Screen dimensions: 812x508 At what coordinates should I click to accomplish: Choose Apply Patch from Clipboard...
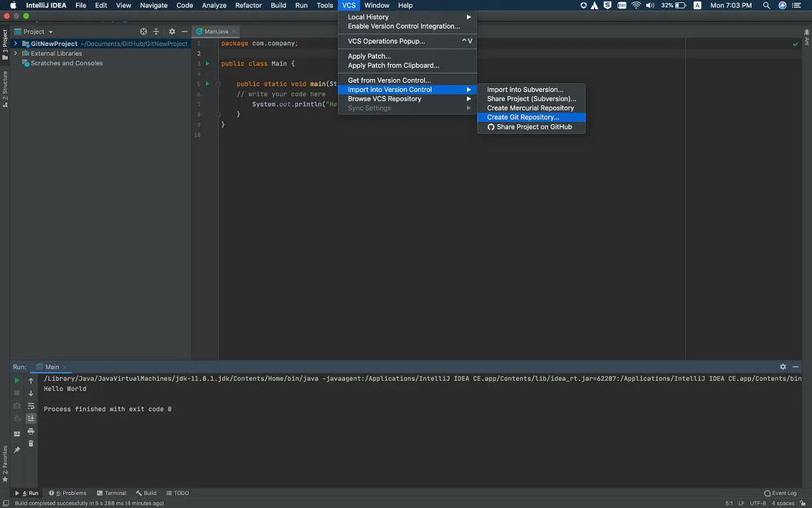(x=407, y=65)
